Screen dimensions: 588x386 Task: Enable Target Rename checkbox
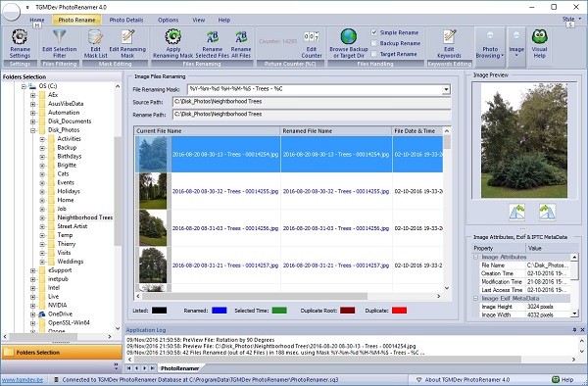click(374, 54)
